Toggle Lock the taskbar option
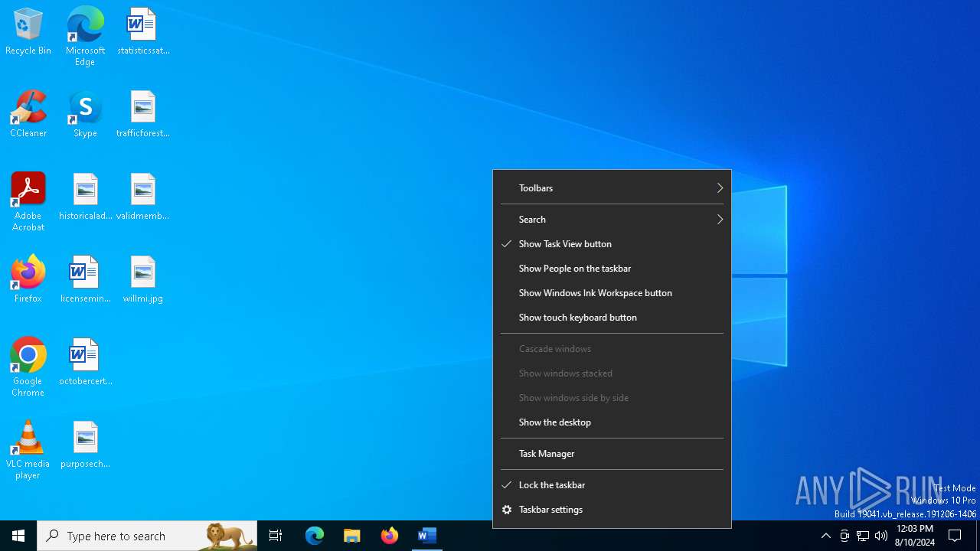The width and height of the screenshot is (980, 551). [612, 485]
